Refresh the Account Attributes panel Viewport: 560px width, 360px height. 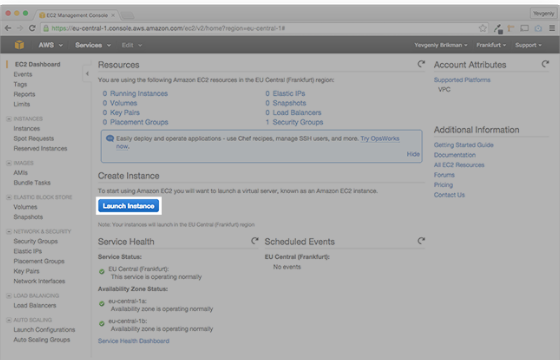click(545, 64)
